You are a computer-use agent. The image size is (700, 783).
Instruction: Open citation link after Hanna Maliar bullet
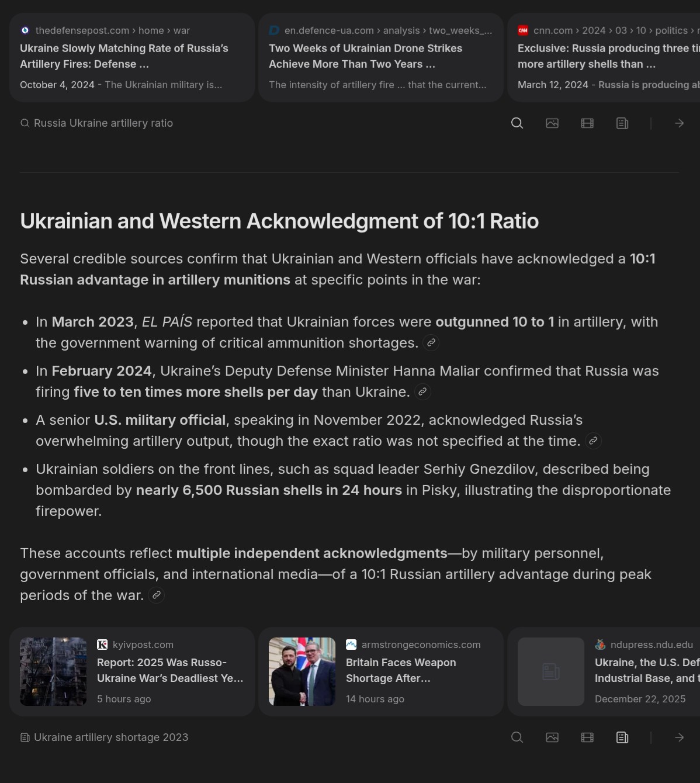pyautogui.click(x=422, y=392)
